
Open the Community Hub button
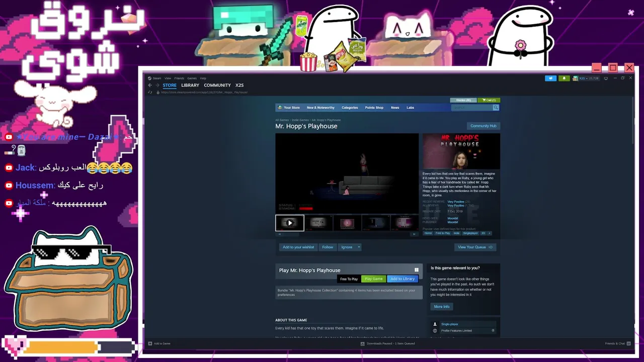click(x=484, y=126)
